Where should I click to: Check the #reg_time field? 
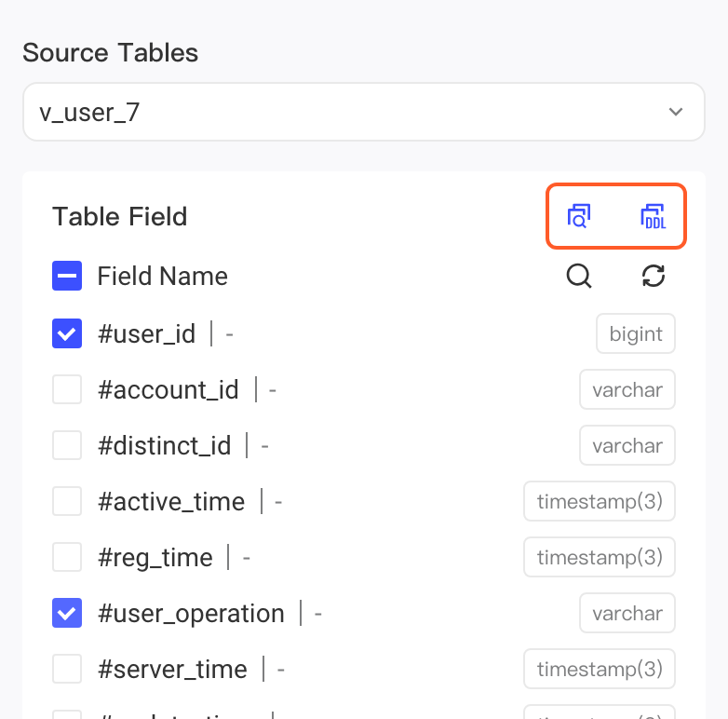[67, 557]
